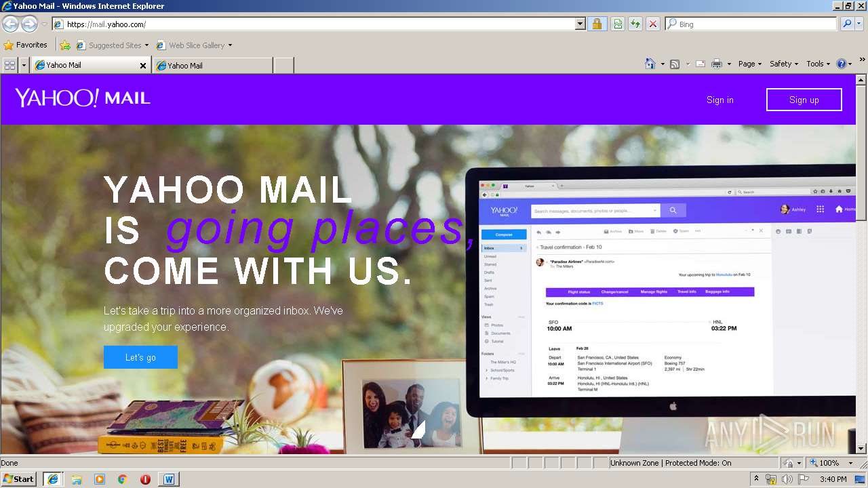Click the network warning tray icon
868x488 pixels.
coord(771,479)
